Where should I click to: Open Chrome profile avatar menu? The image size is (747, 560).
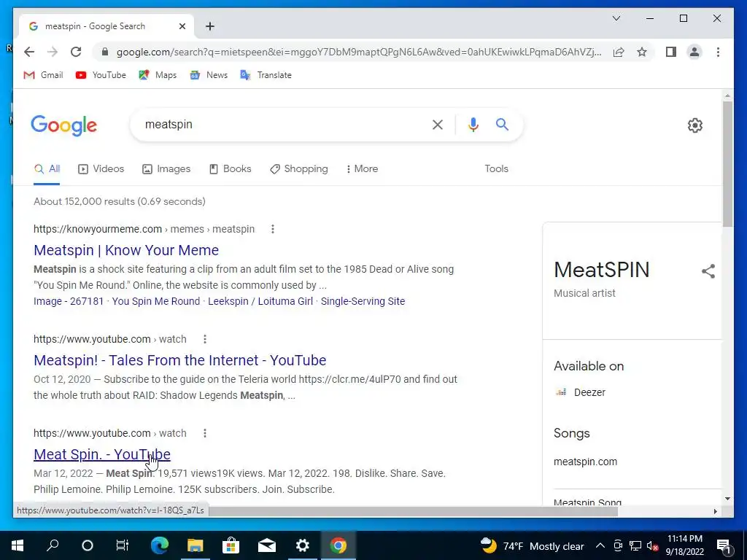(x=694, y=52)
